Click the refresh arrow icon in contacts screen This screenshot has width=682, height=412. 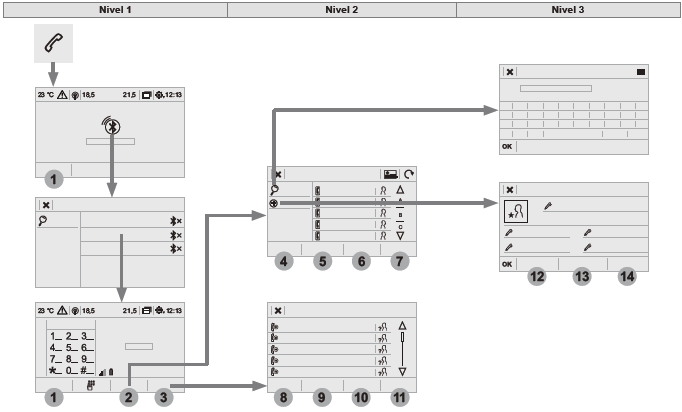tap(409, 174)
